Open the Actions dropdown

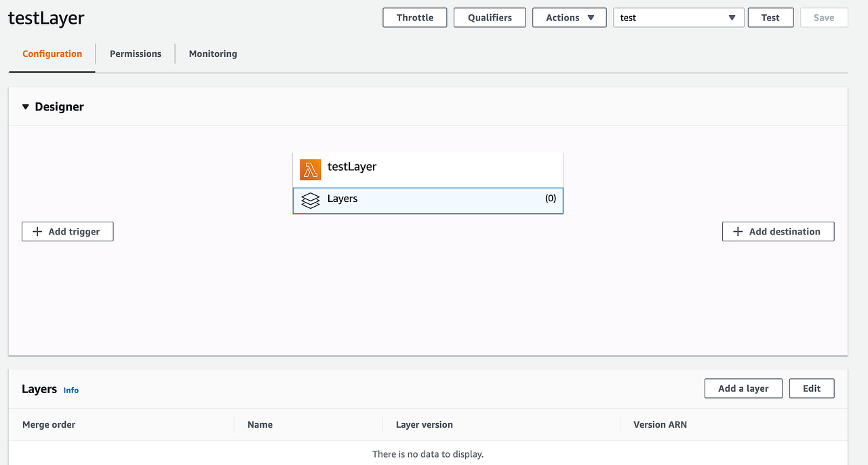(x=569, y=17)
